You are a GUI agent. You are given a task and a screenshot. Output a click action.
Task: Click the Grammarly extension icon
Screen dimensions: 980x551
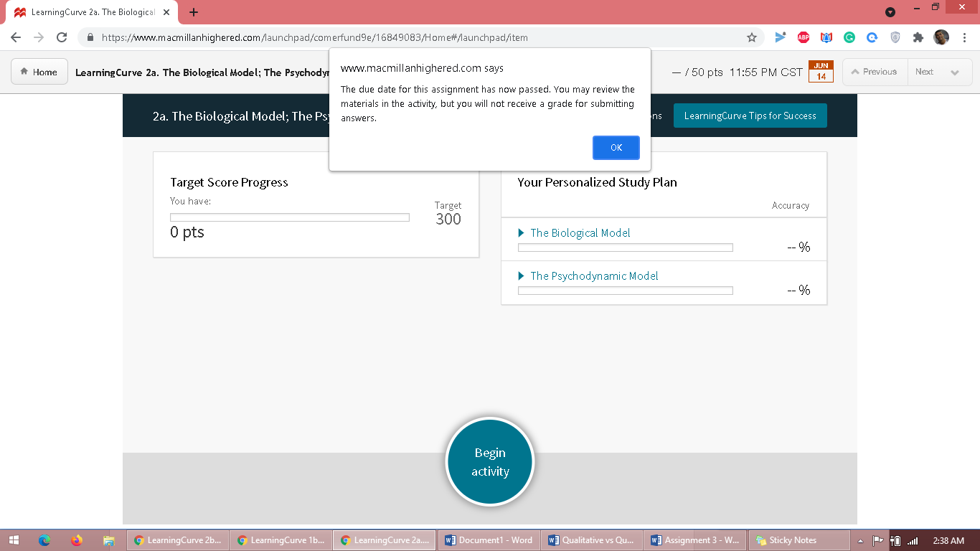849,38
